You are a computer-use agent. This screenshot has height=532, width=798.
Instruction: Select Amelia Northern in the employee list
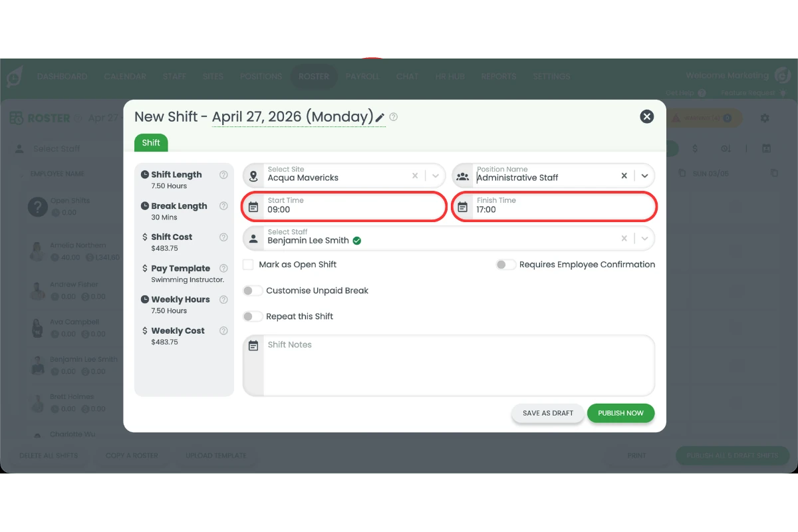pyautogui.click(x=77, y=245)
